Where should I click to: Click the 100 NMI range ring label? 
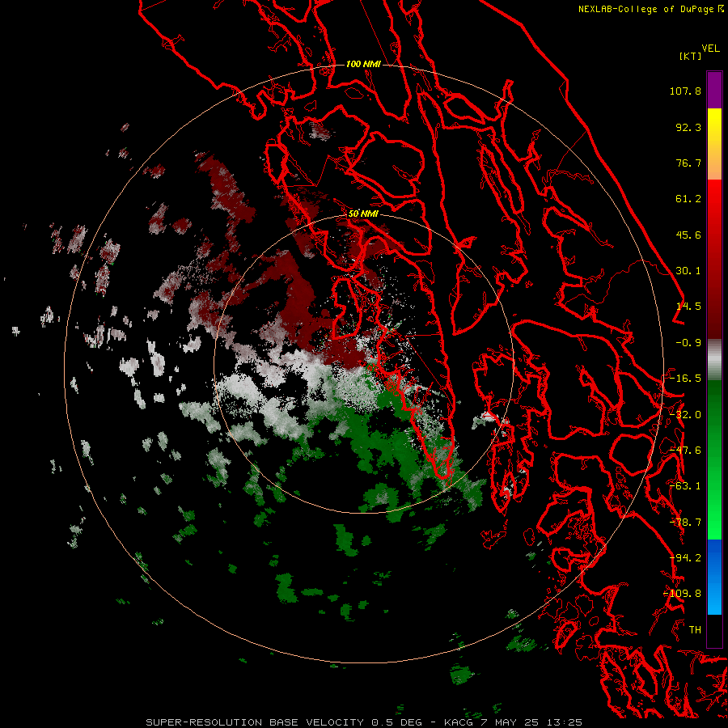363,64
